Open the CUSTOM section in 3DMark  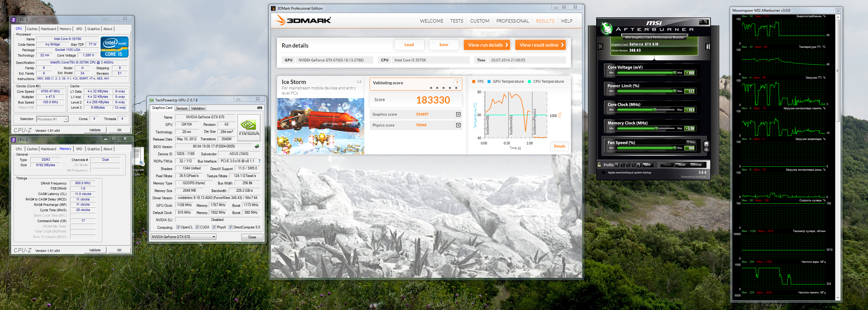coord(479,21)
